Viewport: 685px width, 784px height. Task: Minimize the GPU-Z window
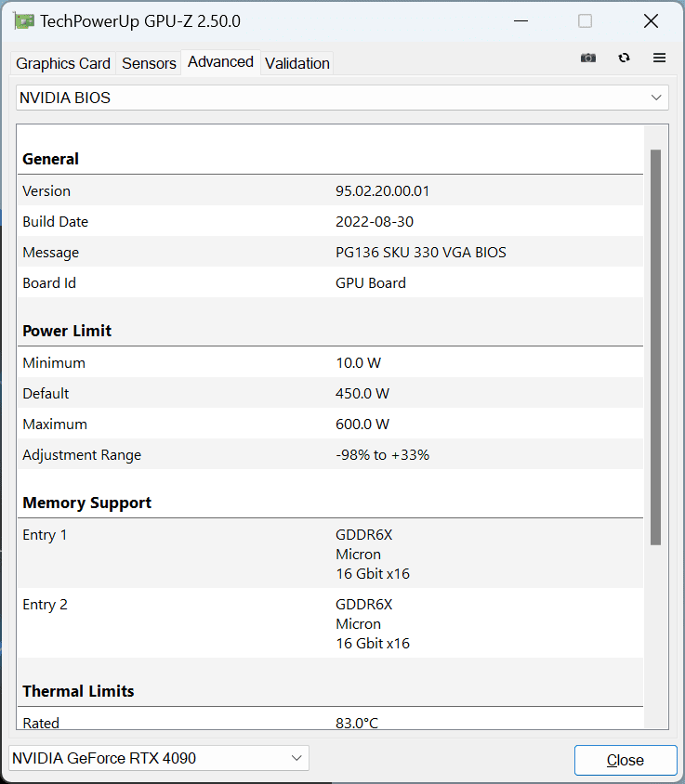click(x=518, y=20)
